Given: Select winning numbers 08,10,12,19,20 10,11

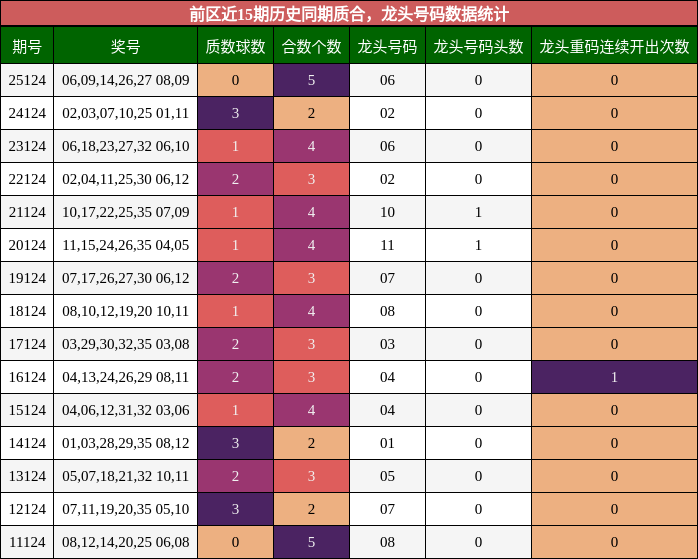Looking at the screenshot, I should tap(126, 311).
